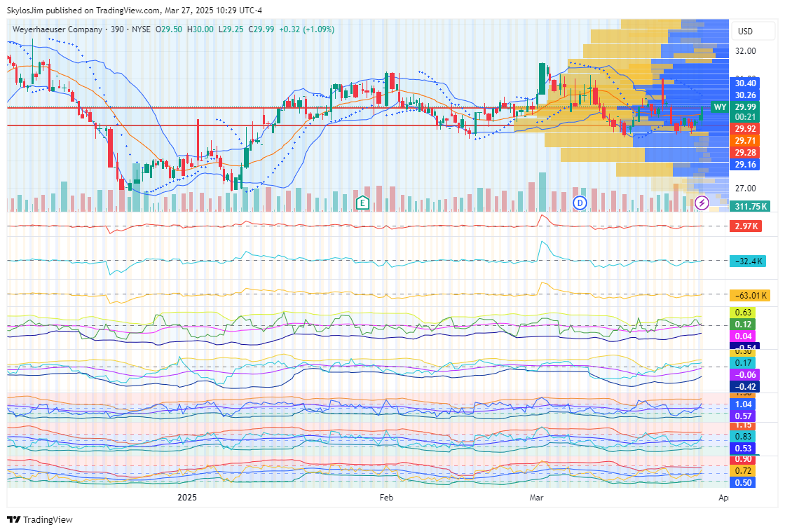Click the WY symbol tag on price axis
This screenshot has height=532, width=785.
(719, 107)
